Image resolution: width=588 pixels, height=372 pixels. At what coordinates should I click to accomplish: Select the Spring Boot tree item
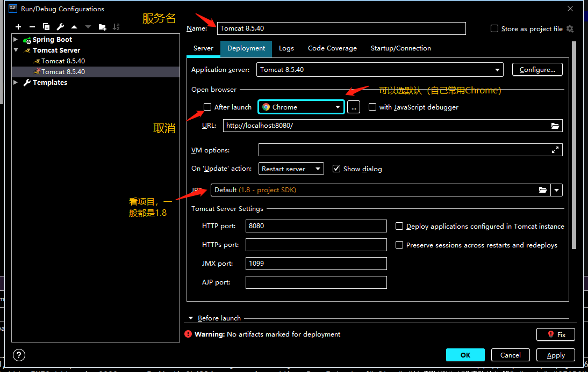[x=52, y=39]
